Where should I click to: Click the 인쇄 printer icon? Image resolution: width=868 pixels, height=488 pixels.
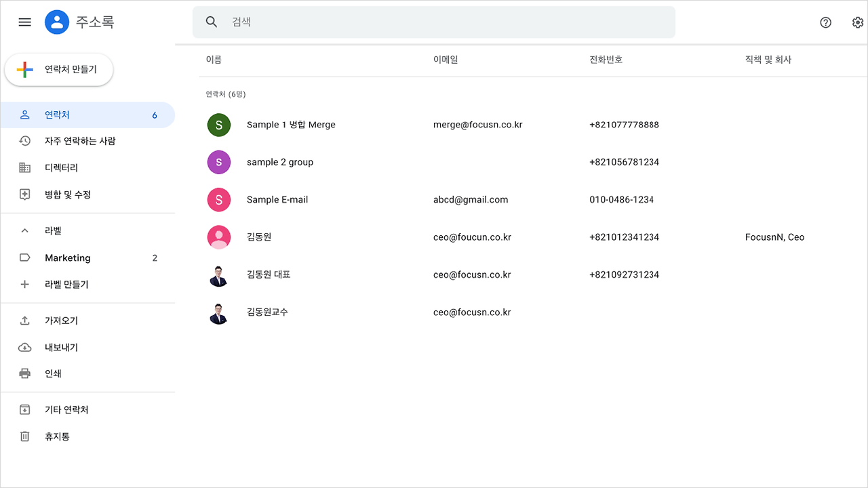(25, 373)
